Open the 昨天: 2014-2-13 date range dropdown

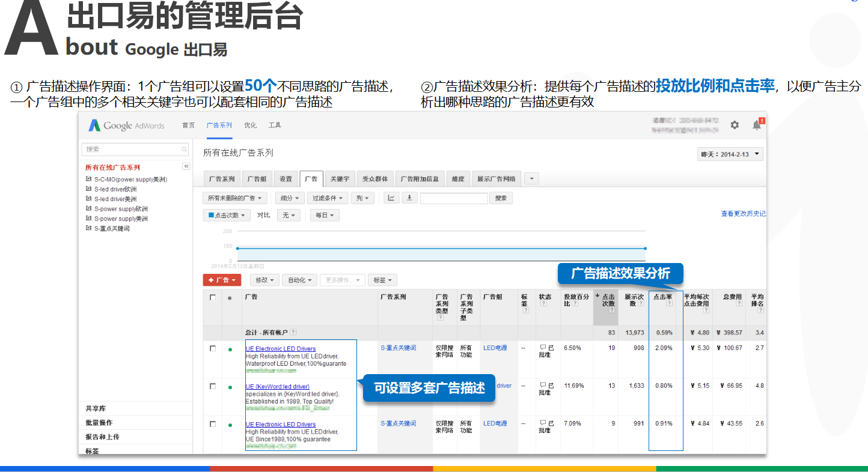[x=730, y=154]
